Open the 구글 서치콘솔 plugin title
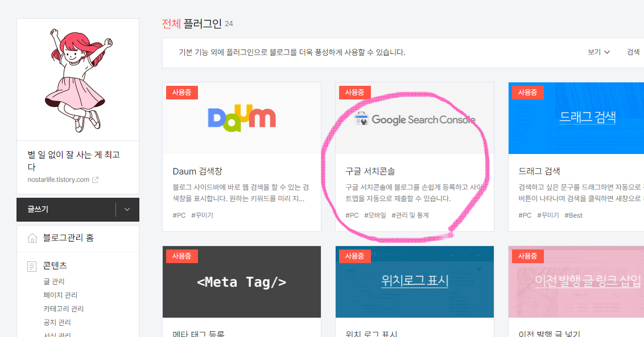644x337 pixels. pos(370,171)
